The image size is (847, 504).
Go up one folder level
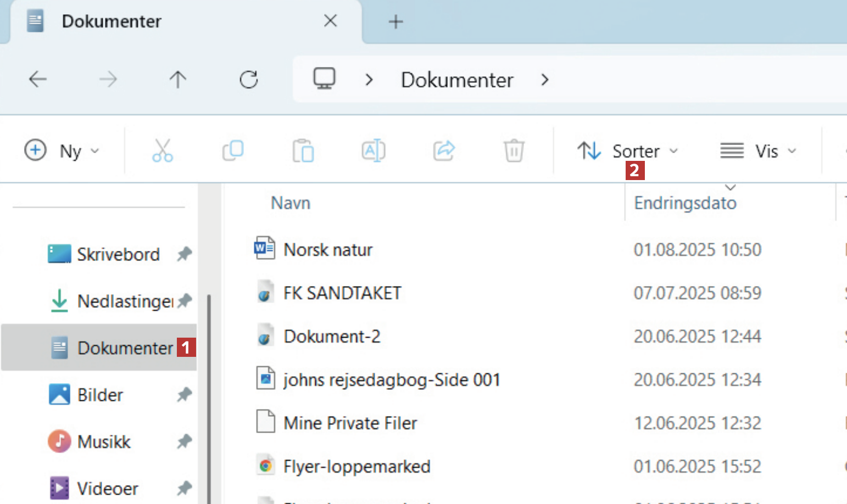click(177, 80)
